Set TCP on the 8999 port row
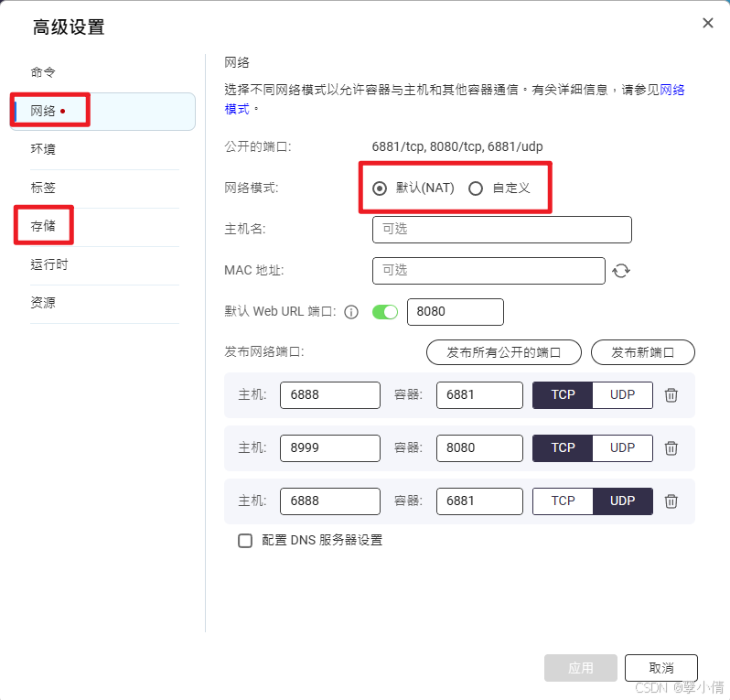The width and height of the screenshot is (730, 700). click(563, 448)
